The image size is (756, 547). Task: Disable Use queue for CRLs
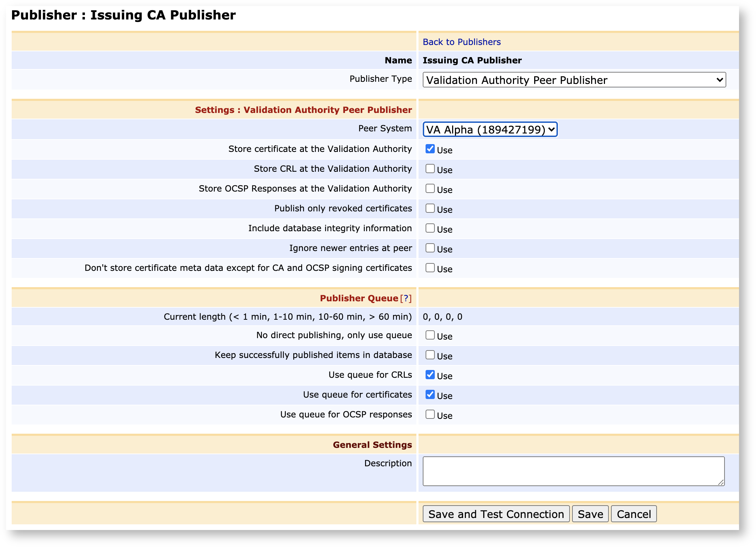tap(430, 375)
